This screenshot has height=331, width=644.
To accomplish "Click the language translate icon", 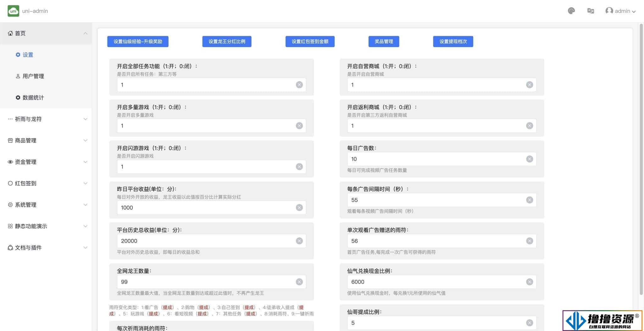I will click(591, 11).
